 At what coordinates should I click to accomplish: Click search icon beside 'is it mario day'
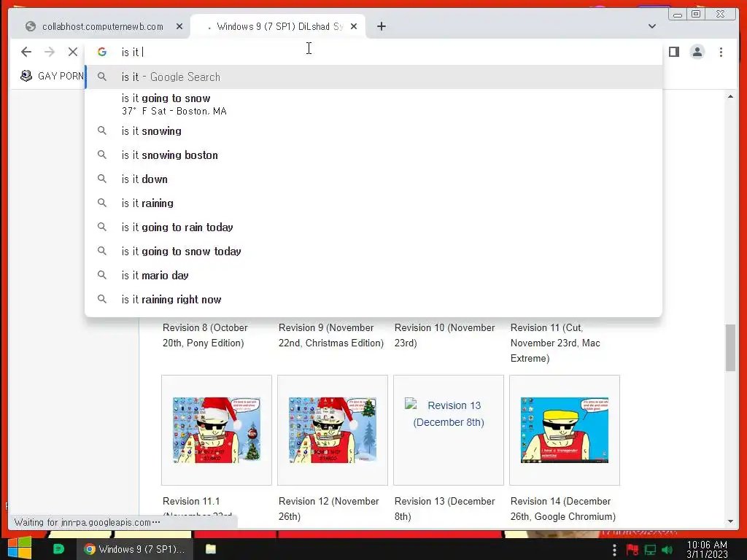coord(102,275)
